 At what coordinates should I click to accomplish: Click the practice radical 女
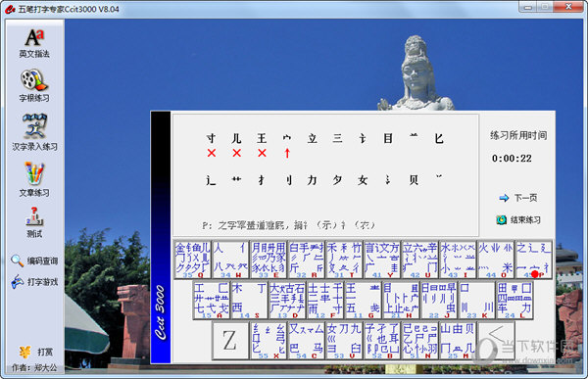pyautogui.click(x=363, y=180)
